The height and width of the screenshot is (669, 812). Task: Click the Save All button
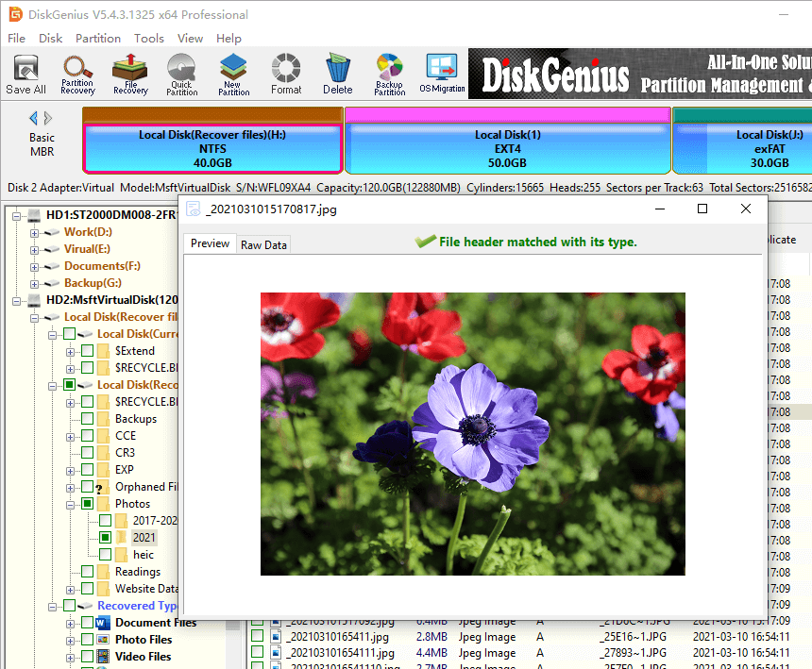point(25,73)
